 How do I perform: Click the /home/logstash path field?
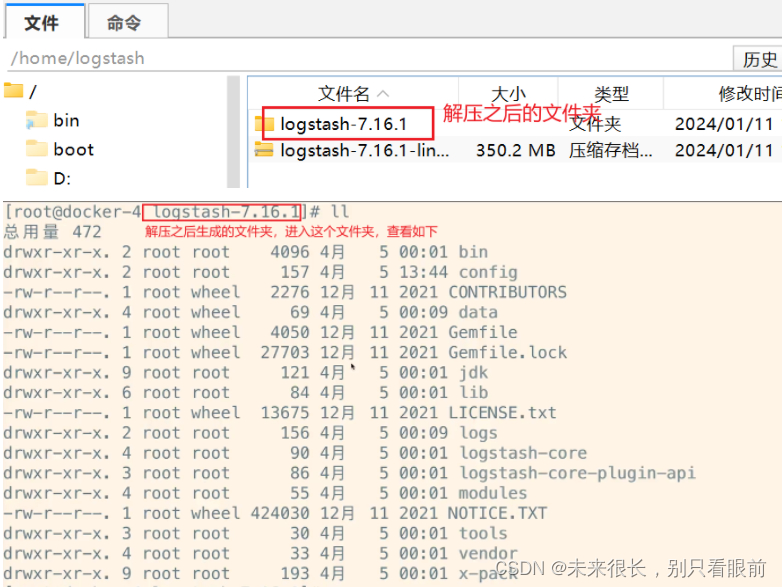coord(369,58)
